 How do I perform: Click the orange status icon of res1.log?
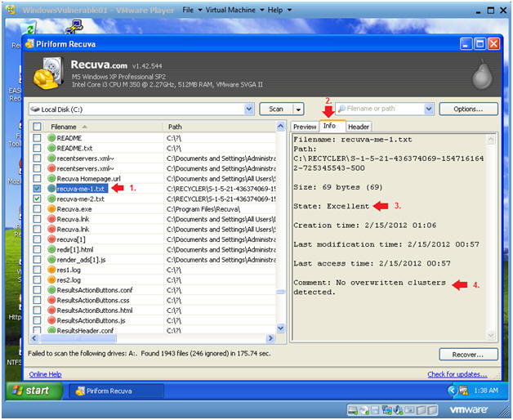coord(51,270)
